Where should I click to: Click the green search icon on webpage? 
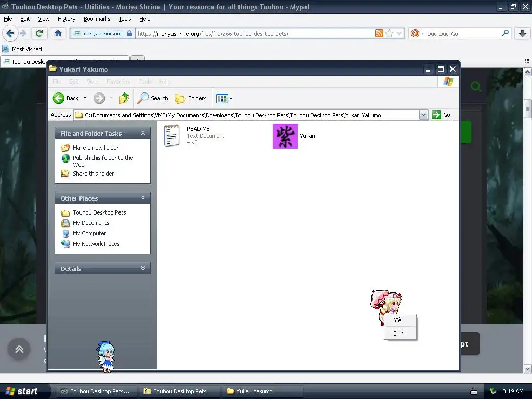476,86
